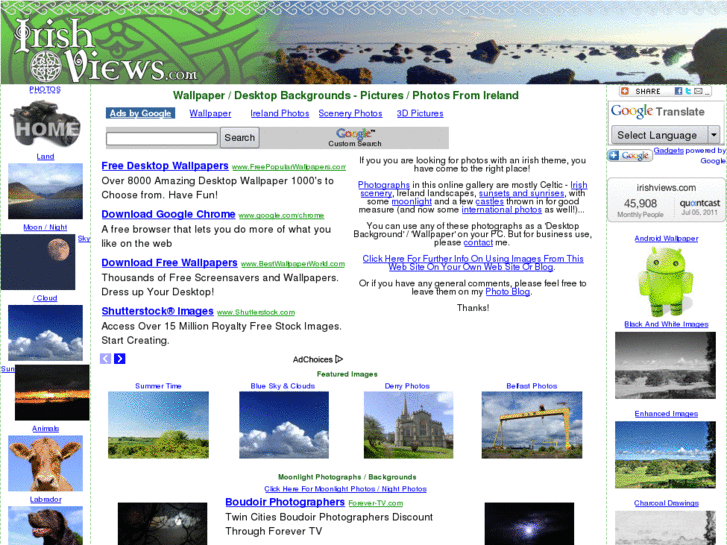Open Click Here For Moonlight Photos link
This screenshot has width=727, height=545.
345,489
